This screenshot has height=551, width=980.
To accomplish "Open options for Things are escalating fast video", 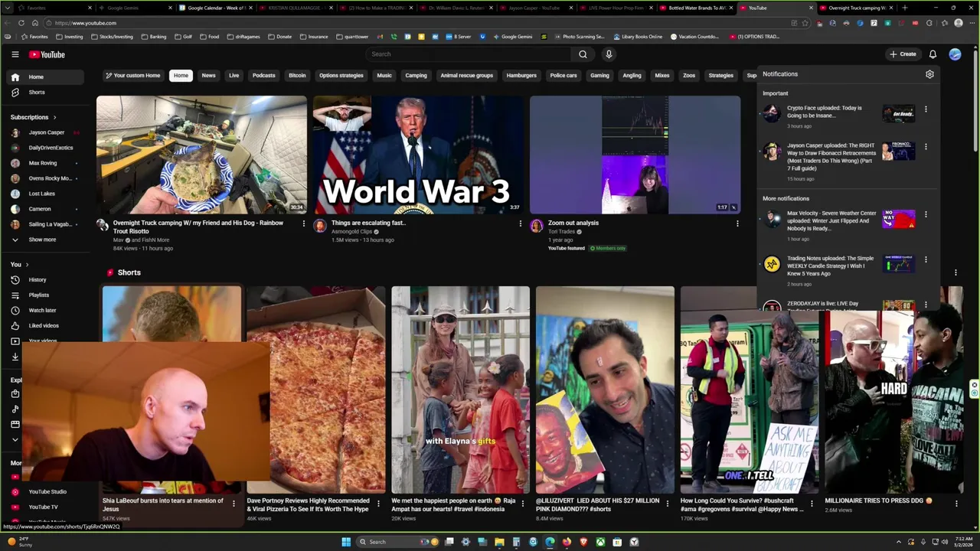I will [520, 224].
